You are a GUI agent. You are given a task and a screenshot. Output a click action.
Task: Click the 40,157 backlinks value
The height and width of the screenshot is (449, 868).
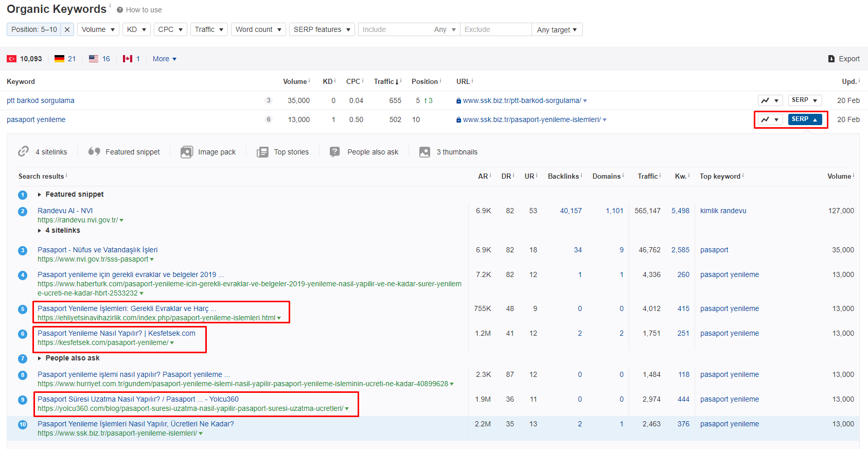point(571,211)
